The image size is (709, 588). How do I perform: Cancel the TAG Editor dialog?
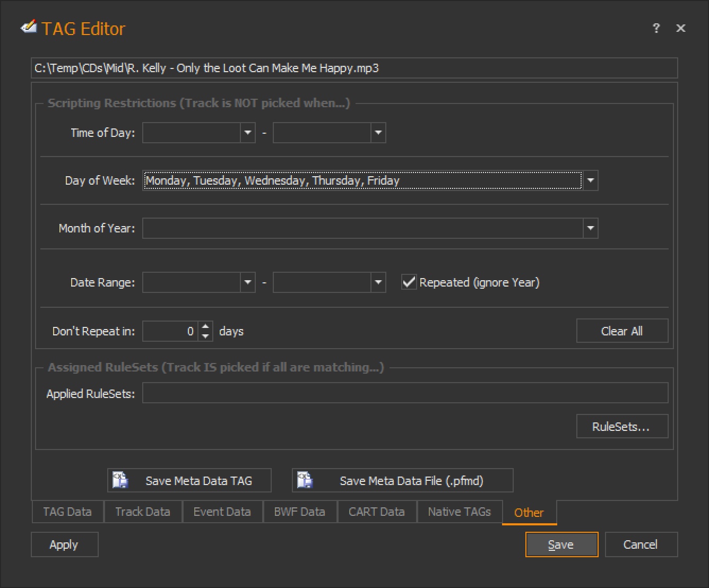click(x=641, y=544)
